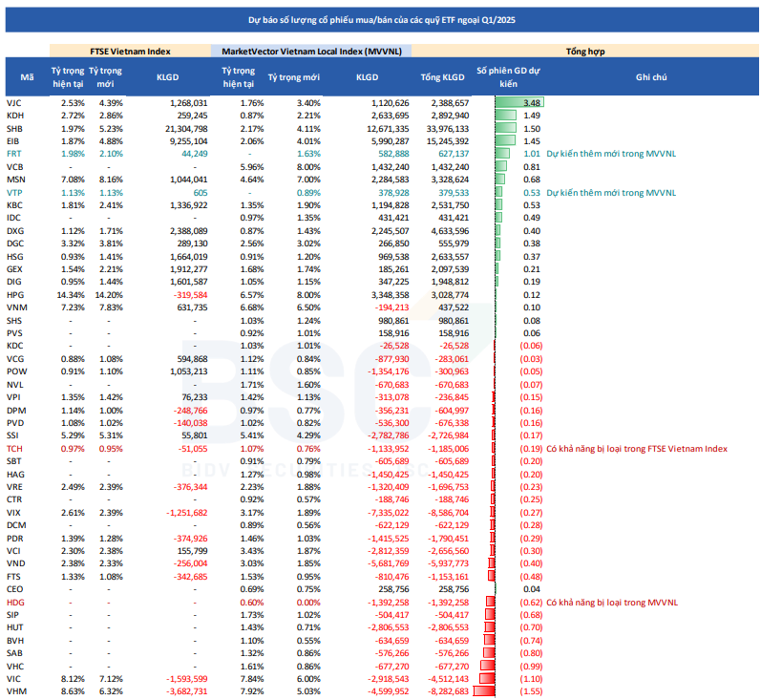Viewport: 761px width, 700px height.
Task: Click '258,756' total volume in the CEO row
Action: [454, 589]
